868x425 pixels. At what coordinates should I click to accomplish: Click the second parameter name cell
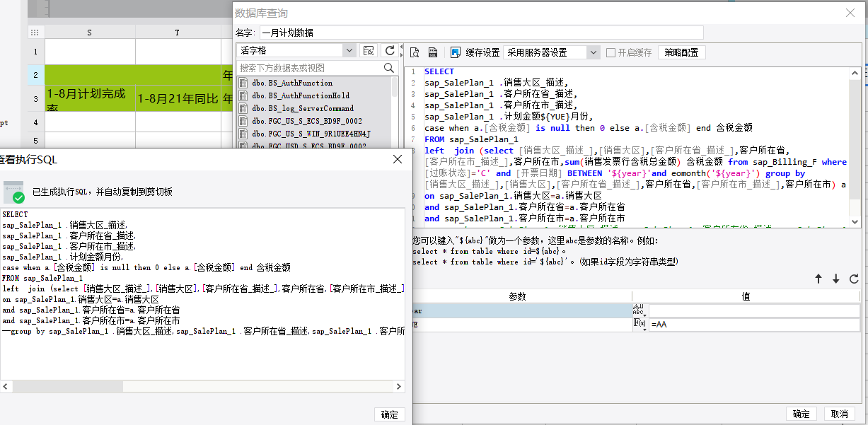pos(522,325)
